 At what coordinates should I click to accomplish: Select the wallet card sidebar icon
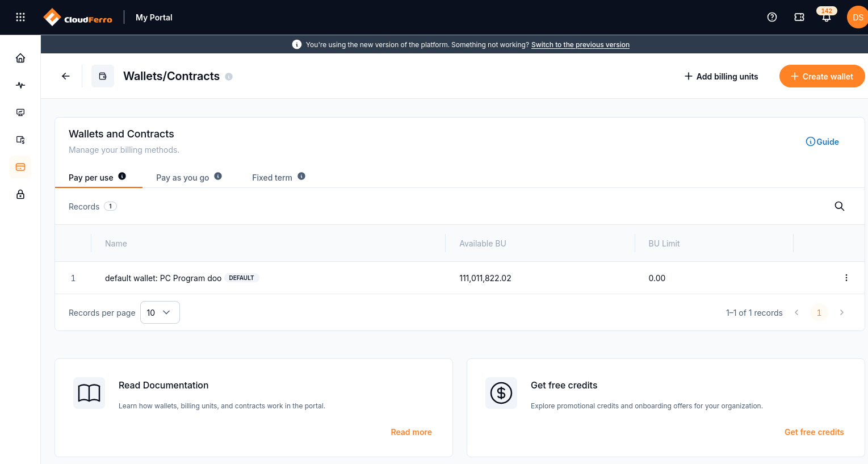click(x=20, y=167)
